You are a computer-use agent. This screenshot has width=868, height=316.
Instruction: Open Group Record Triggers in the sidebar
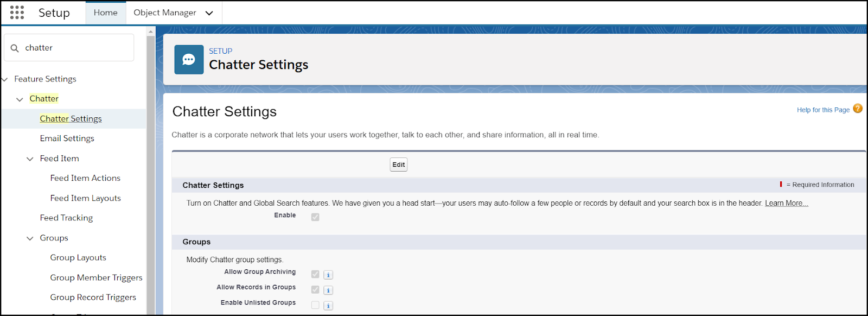(x=93, y=297)
